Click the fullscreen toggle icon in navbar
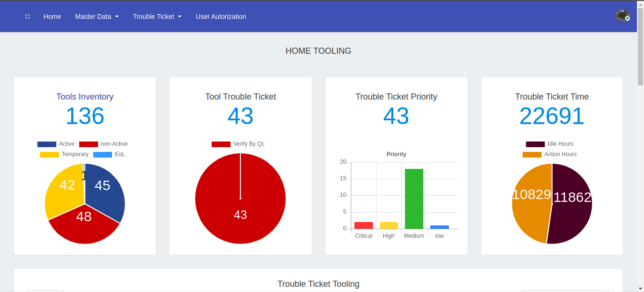 coord(27,17)
